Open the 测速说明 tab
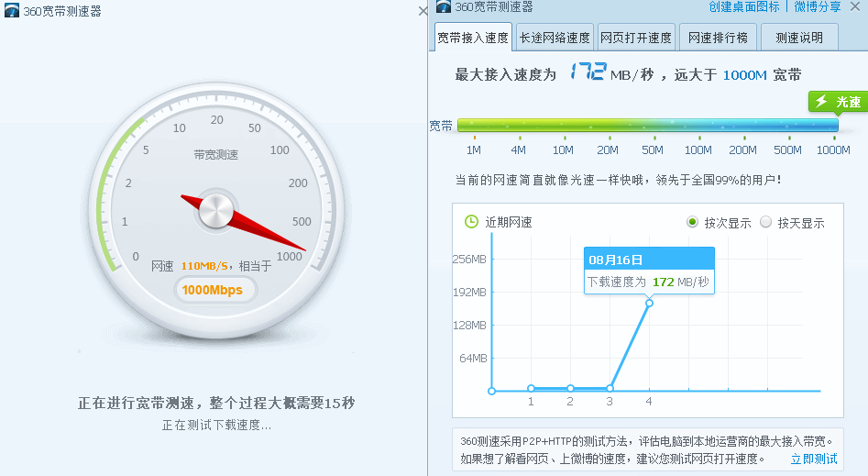This screenshot has height=476, width=868. click(x=799, y=38)
